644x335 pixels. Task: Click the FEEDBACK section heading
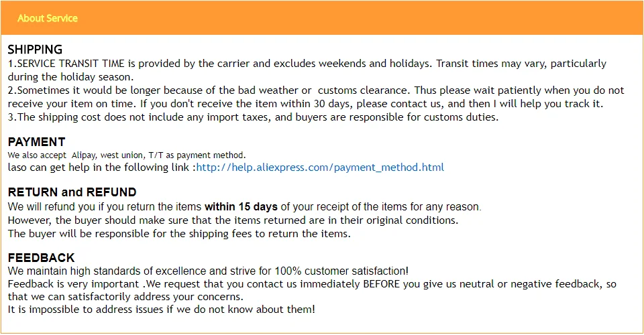[41, 257]
